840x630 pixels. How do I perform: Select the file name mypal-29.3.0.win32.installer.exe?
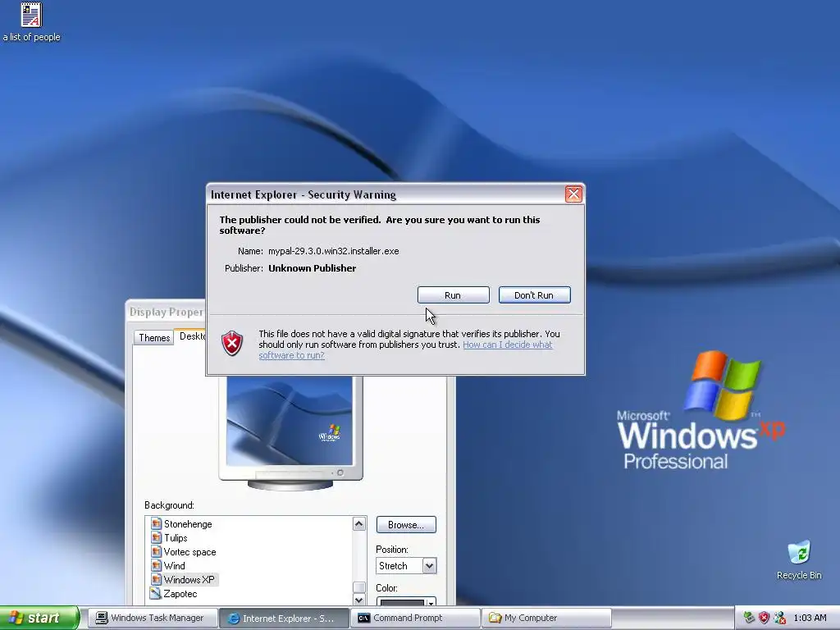click(333, 251)
